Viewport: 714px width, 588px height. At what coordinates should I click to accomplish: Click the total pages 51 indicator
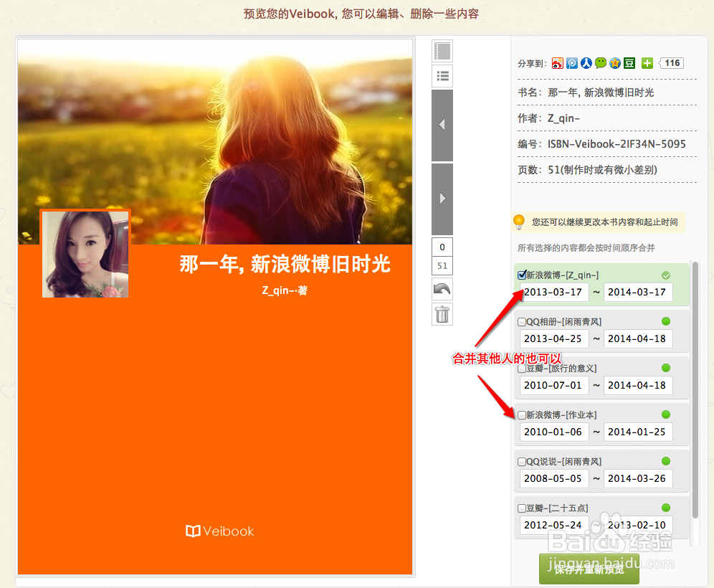[x=442, y=266]
